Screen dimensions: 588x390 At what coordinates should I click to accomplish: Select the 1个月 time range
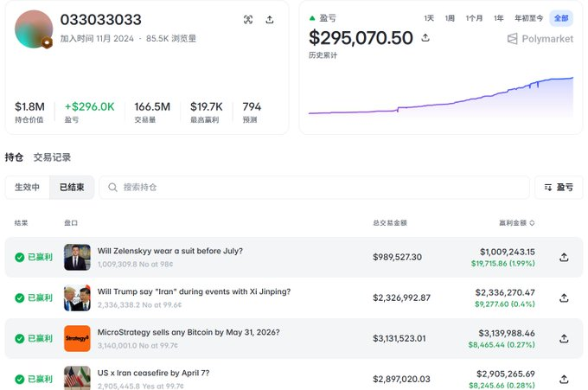[x=474, y=18]
